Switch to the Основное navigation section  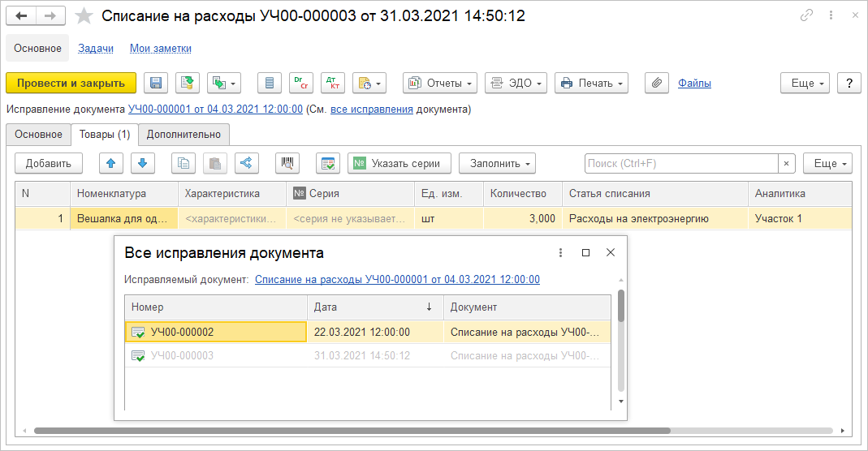(37, 48)
